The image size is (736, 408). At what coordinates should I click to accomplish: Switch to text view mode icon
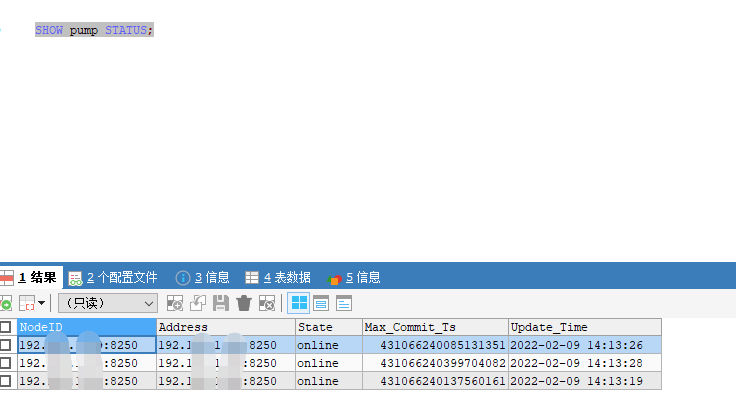(344, 303)
